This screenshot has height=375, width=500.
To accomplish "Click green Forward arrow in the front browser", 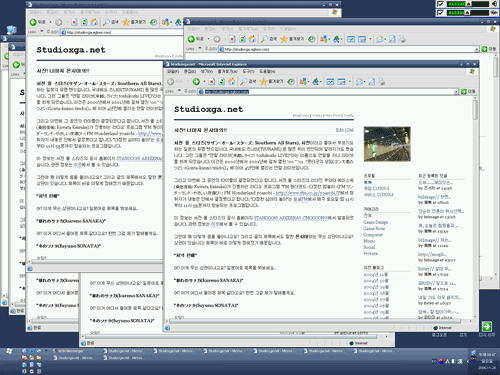I will click(196, 82).
